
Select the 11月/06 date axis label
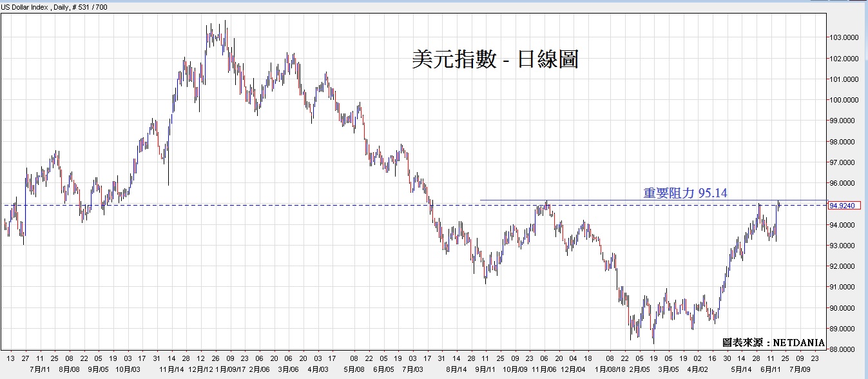coord(545,369)
